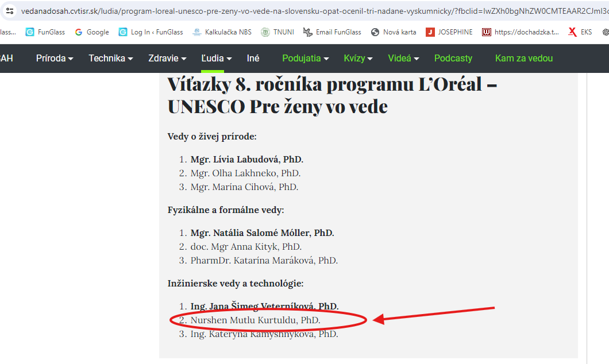Screen dimensions: 609x364
Task: Open the Google bookmark
Action: click(x=92, y=32)
